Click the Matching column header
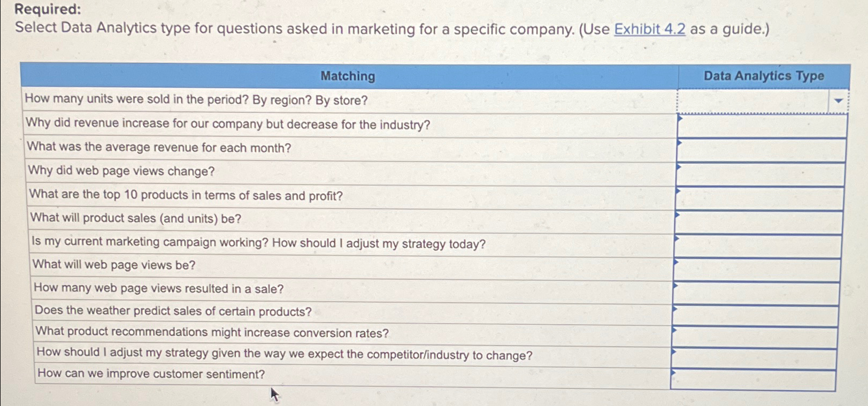The image size is (868, 406). click(x=348, y=76)
